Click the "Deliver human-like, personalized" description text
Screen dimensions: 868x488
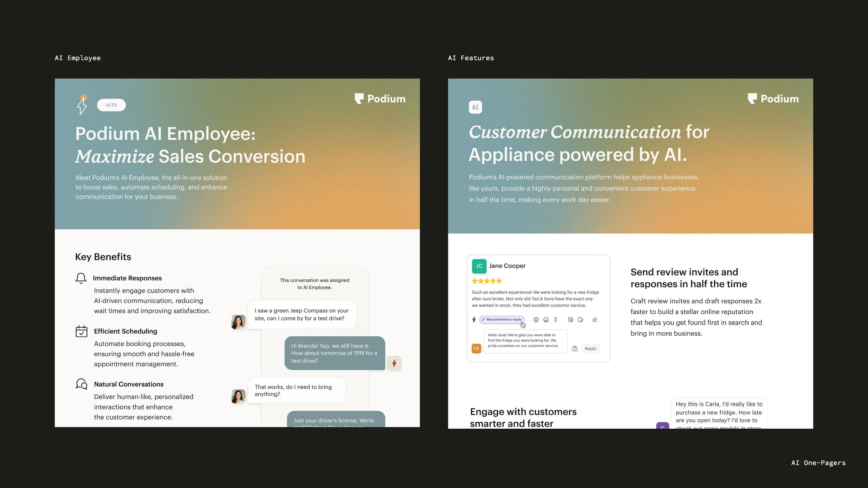coord(144,407)
